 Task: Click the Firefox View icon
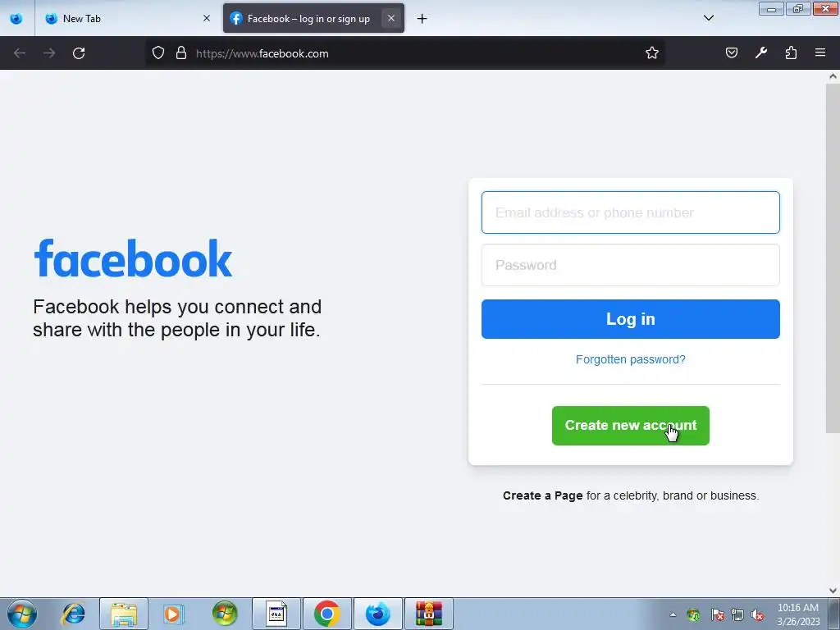tap(16, 18)
